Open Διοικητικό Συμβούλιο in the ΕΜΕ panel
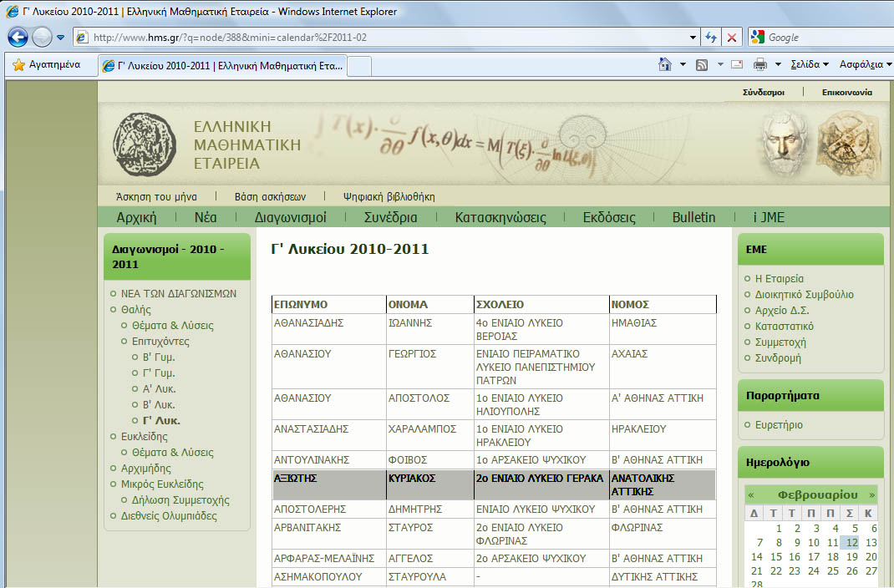The height and width of the screenshot is (588, 894). (x=805, y=295)
